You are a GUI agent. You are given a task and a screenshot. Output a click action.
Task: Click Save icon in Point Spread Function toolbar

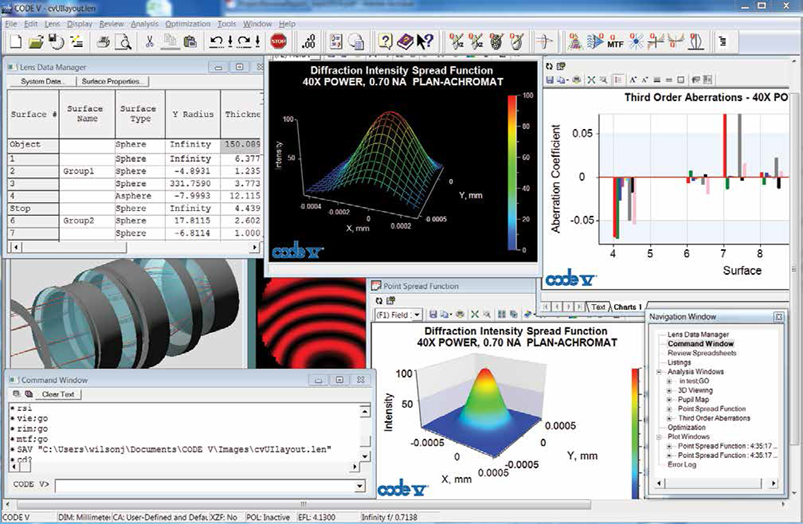tap(433, 314)
